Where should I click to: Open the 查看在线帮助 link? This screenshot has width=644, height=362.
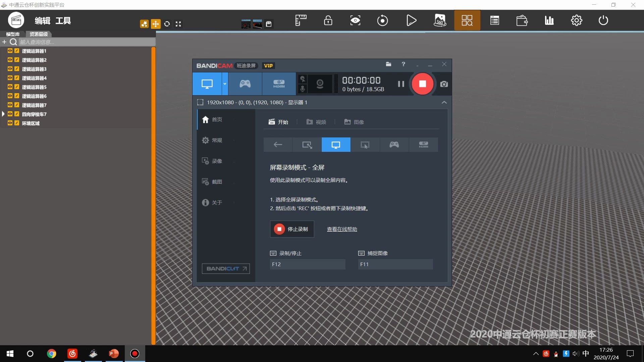[342, 229]
